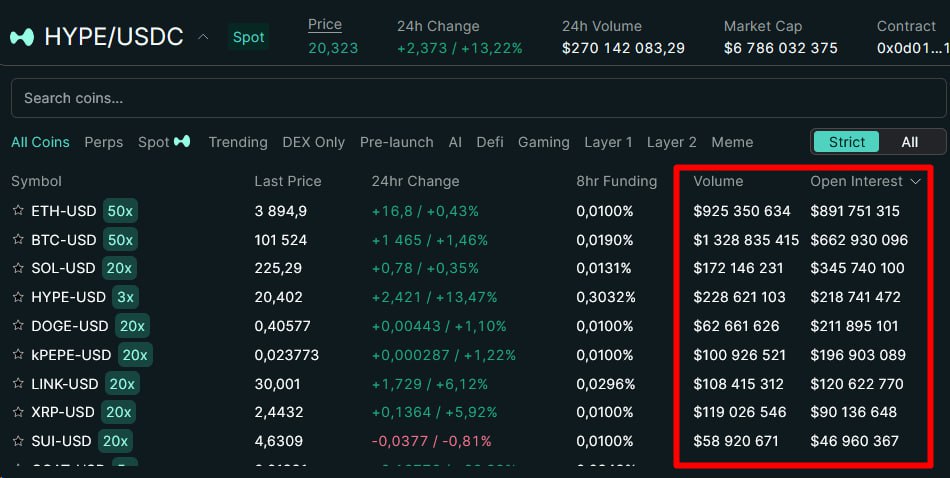Viewport: 950px width, 478px height.
Task: Sort by the 8hr Funding column
Action: click(616, 181)
